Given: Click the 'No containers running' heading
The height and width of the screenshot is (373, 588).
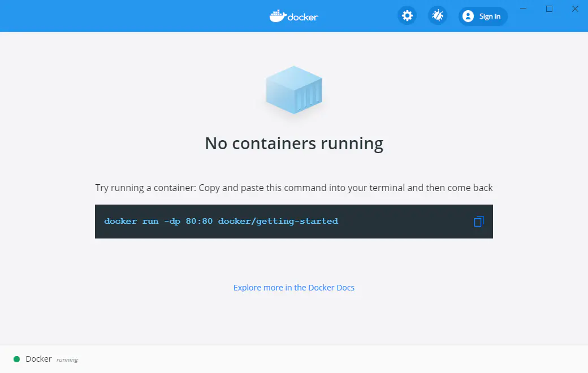Looking at the screenshot, I should tap(294, 144).
